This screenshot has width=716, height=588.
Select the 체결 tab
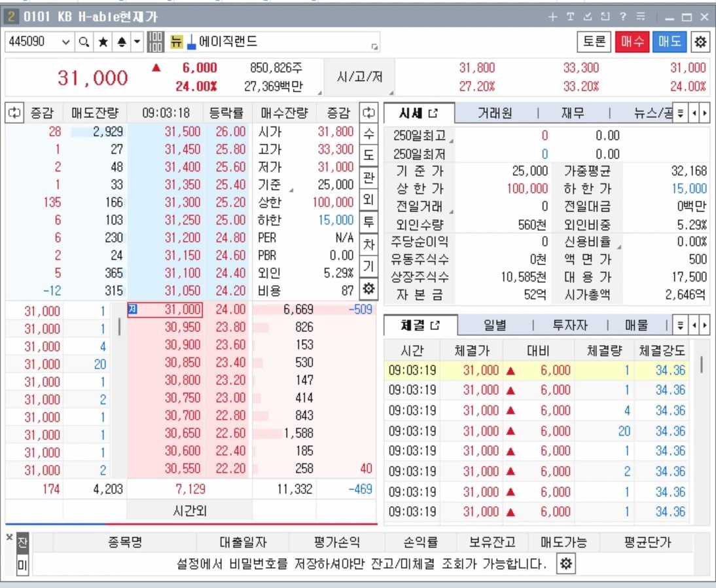tap(420, 325)
